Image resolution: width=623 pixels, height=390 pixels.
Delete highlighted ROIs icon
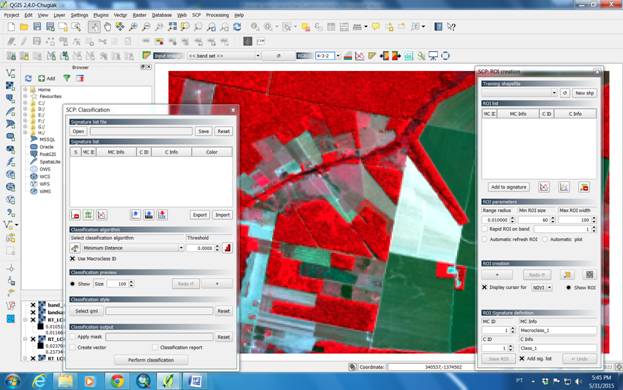[x=584, y=187]
